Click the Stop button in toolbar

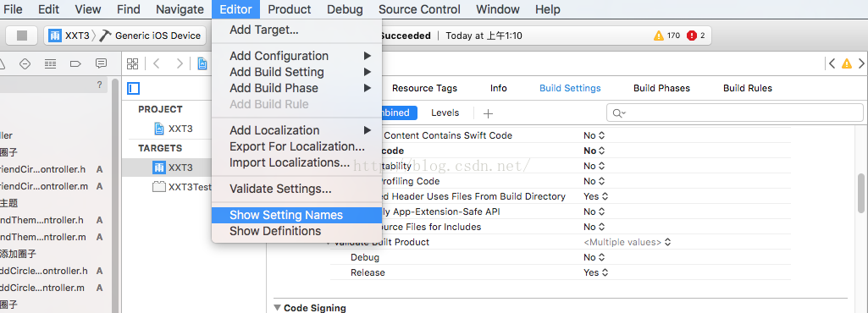[21, 36]
